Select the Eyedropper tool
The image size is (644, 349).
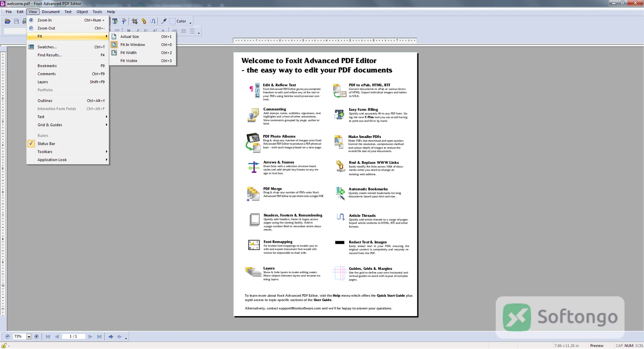click(164, 21)
